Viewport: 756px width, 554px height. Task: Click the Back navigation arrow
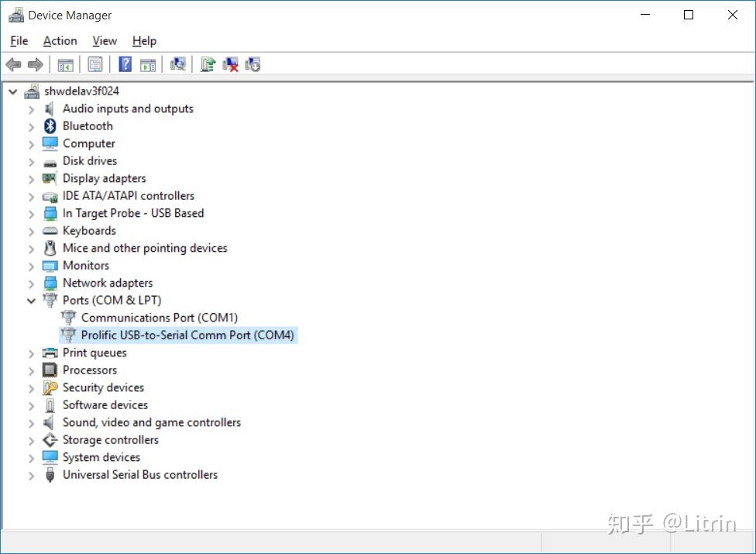tap(13, 64)
